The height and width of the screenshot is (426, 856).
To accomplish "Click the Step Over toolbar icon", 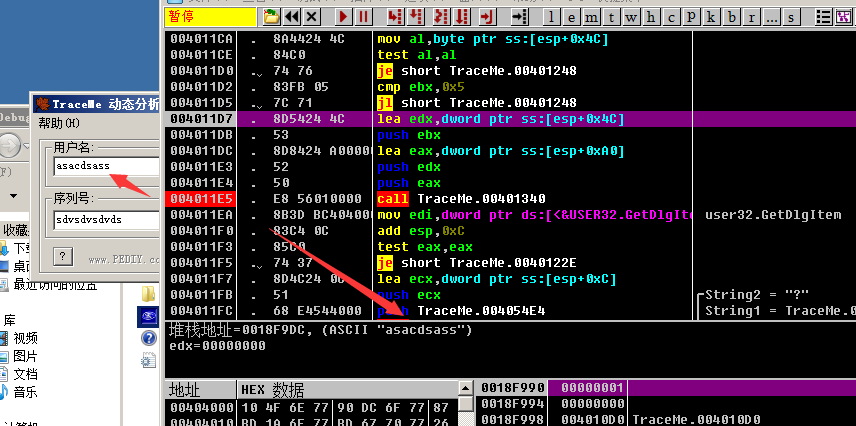I will tap(416, 17).
